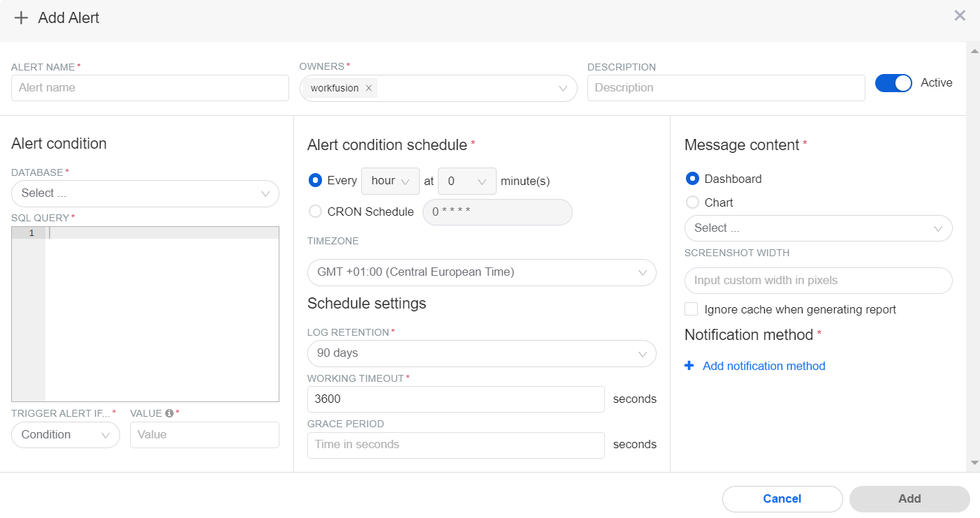Open the minute value dropdown
The width and height of the screenshot is (980, 518).
click(x=467, y=181)
